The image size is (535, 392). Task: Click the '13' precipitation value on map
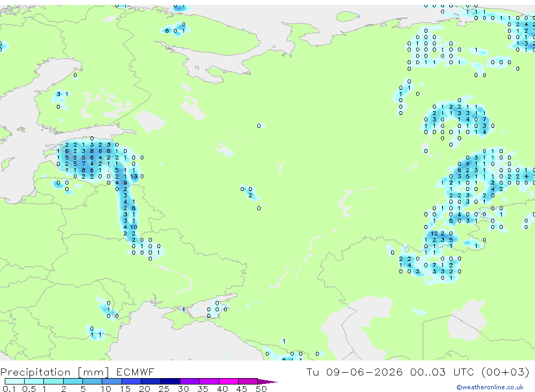(x=134, y=176)
